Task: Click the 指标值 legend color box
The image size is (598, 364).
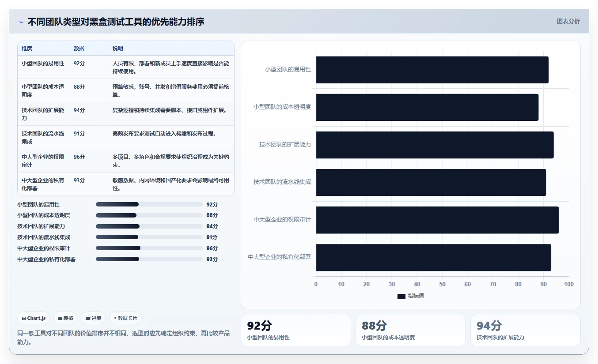Action: coord(401,296)
